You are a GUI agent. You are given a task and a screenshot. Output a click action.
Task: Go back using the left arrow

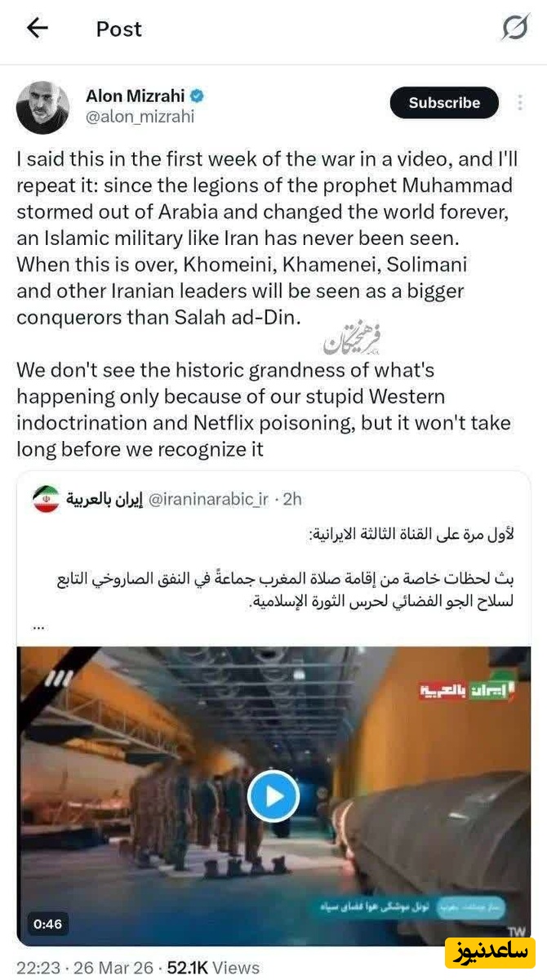click(38, 29)
